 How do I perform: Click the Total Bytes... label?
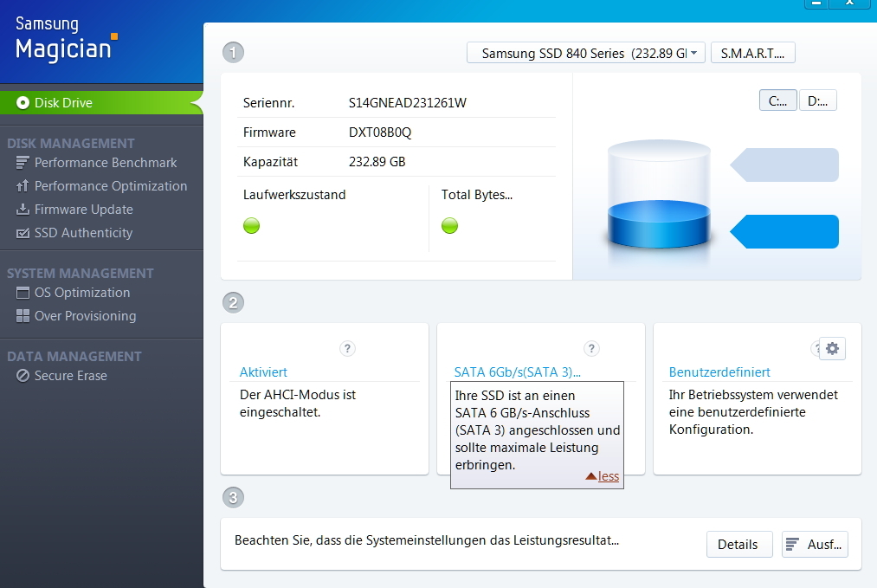coord(476,195)
